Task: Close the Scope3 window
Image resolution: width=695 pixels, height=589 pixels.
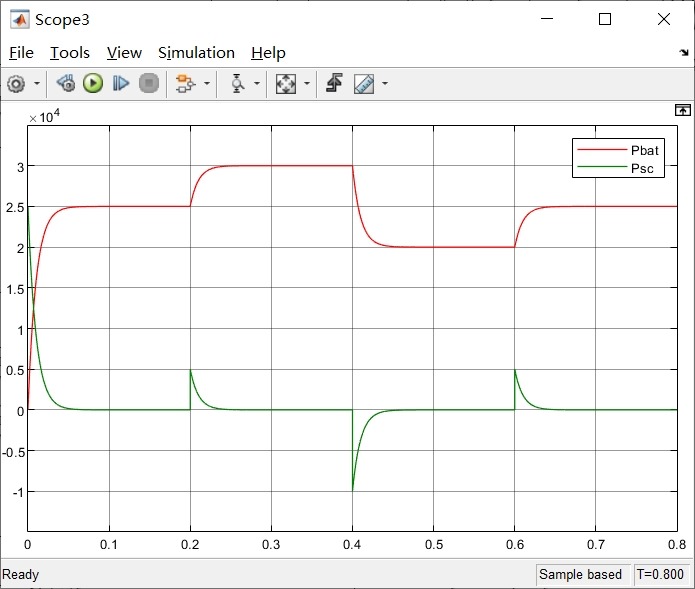Action: [664, 19]
